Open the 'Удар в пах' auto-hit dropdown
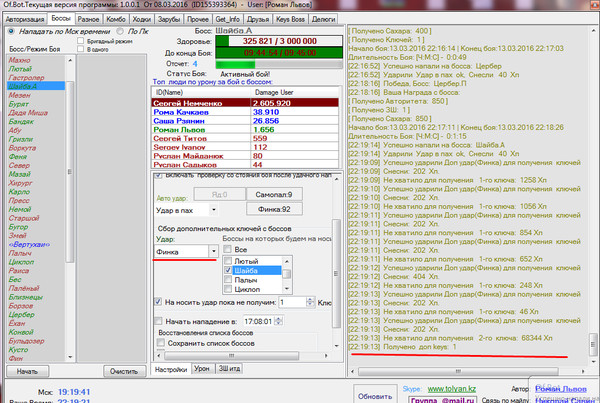The width and height of the screenshot is (600, 403). click(214, 210)
